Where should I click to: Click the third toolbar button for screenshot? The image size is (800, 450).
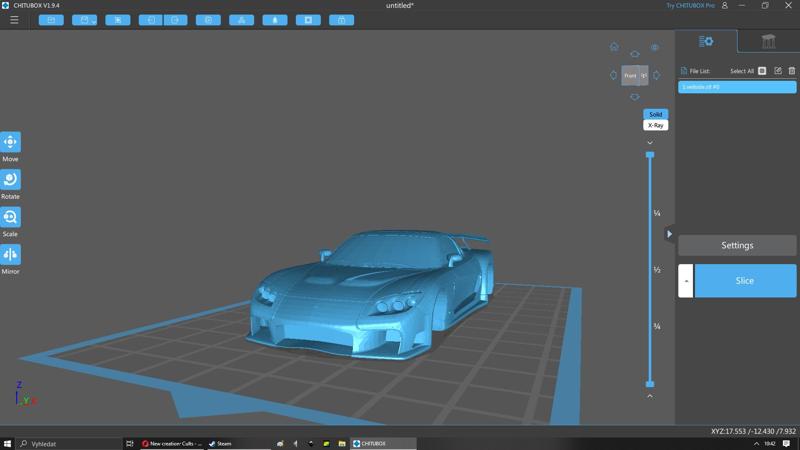pyautogui.click(x=118, y=20)
